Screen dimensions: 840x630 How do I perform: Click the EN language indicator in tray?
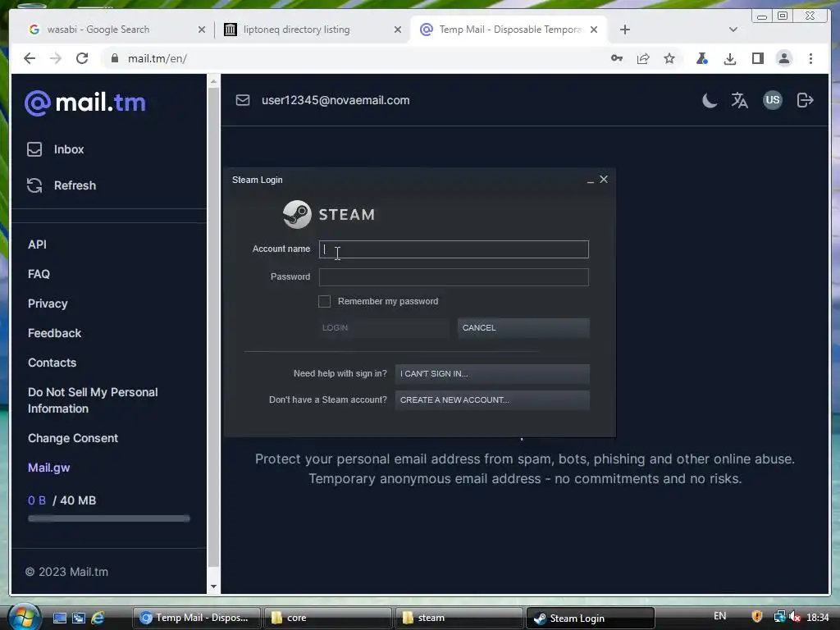click(720, 616)
